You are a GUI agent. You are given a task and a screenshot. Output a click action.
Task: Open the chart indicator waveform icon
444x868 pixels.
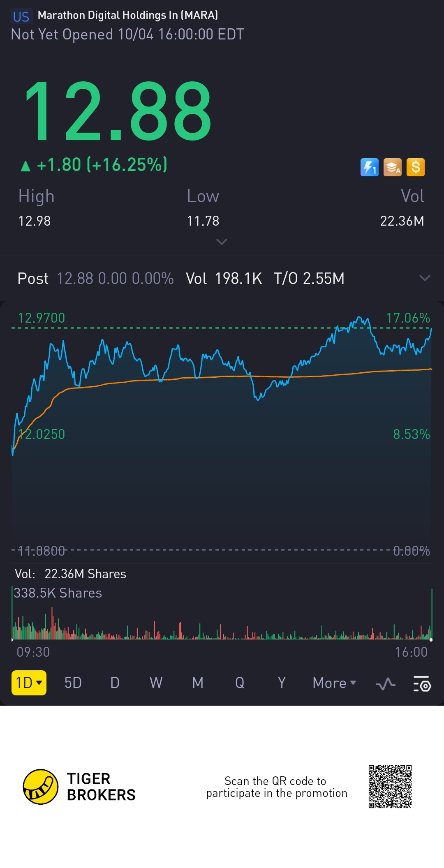(386, 684)
